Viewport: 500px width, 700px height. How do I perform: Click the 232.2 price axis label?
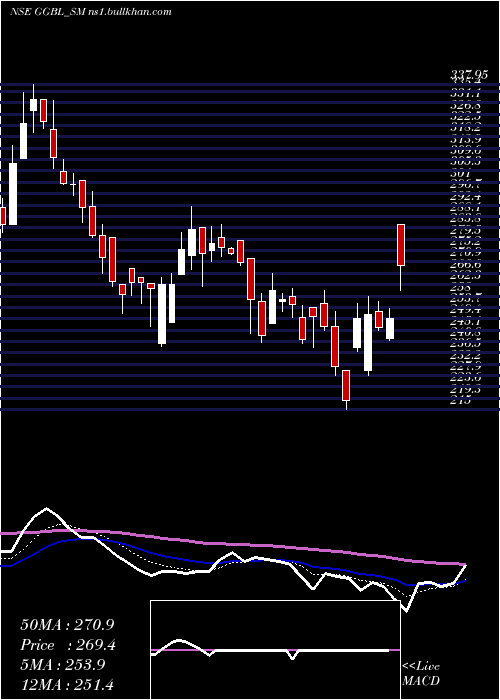466,356
